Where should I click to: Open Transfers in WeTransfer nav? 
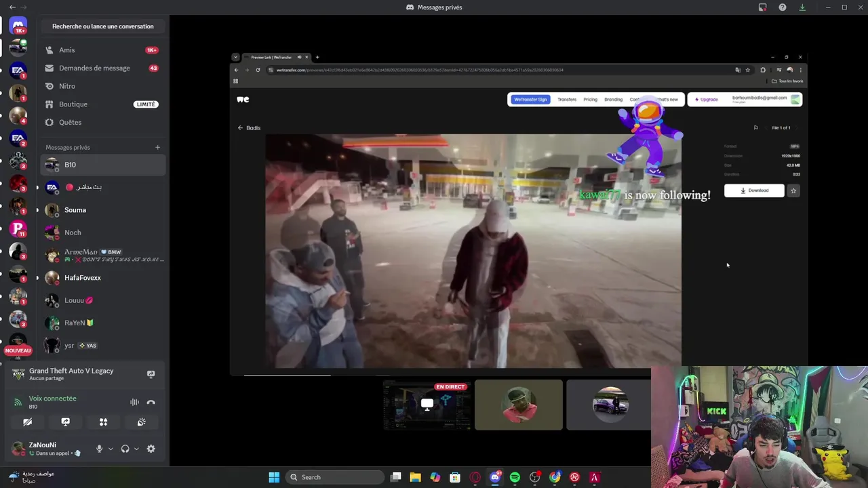(567, 100)
